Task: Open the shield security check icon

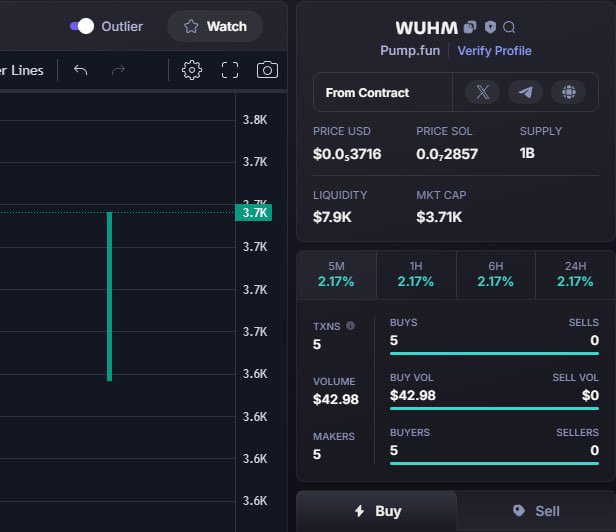Action: pyautogui.click(x=490, y=27)
